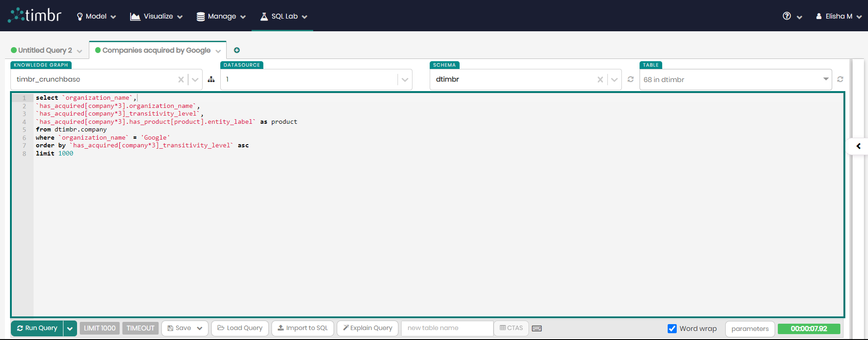Viewport: 868px width, 340px height.
Task: Clear the knowledge graph selection
Action: pyautogui.click(x=181, y=79)
